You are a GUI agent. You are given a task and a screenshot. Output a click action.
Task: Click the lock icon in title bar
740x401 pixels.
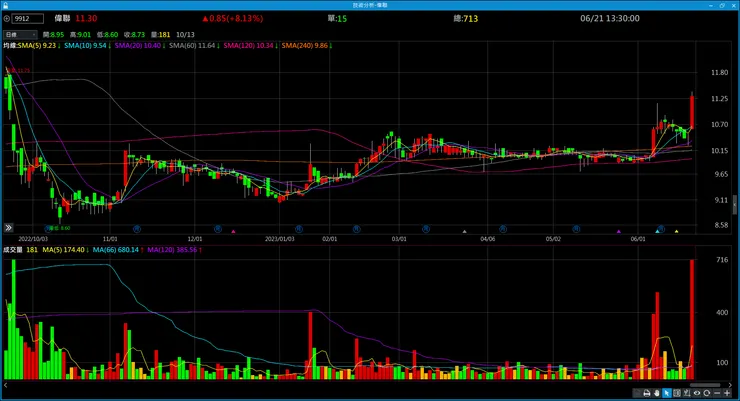5,5
